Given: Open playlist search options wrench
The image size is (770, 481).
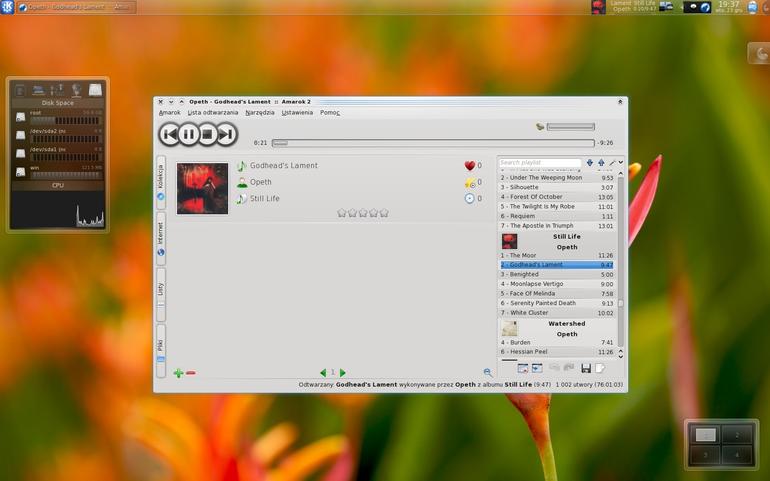Looking at the screenshot, I should click(612, 163).
